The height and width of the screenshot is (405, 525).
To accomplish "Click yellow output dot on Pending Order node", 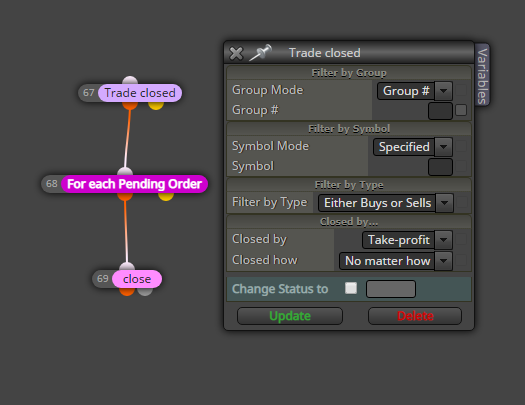I will click(x=166, y=196).
